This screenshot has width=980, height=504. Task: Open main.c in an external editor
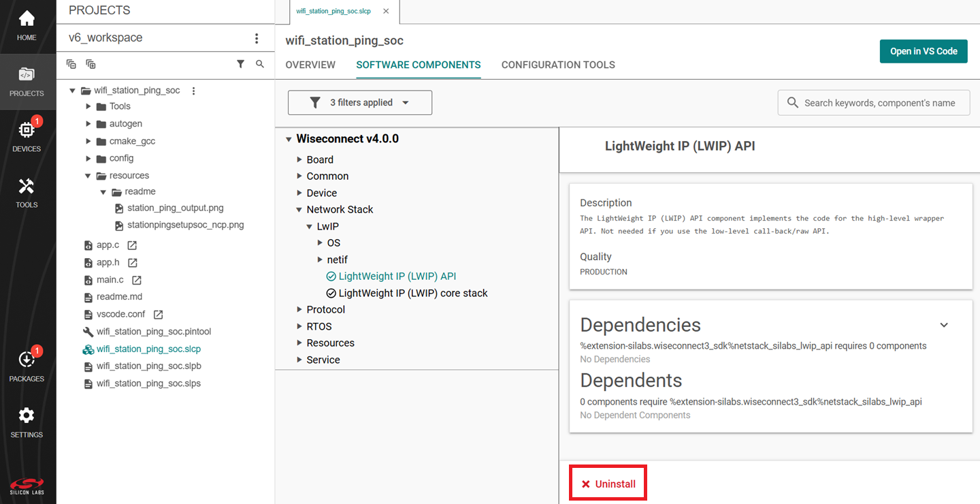coord(135,279)
